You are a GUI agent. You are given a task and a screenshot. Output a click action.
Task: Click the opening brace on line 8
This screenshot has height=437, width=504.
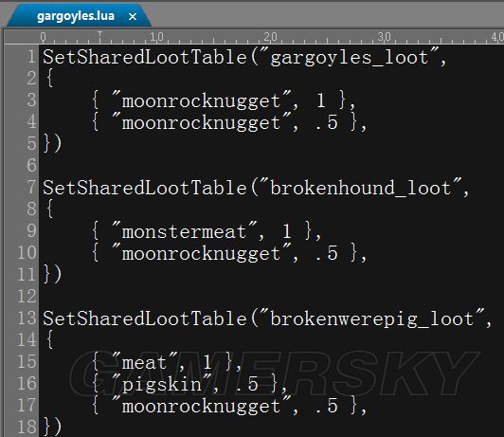[x=49, y=209]
